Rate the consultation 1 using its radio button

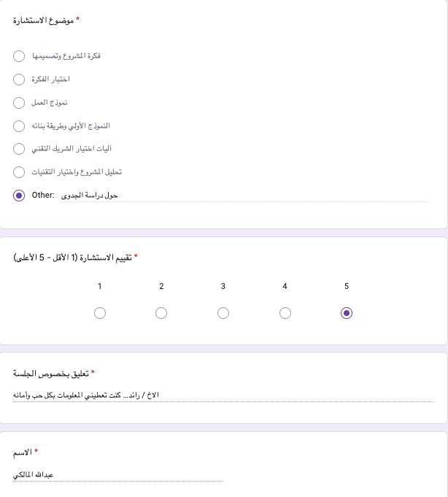[100, 313]
